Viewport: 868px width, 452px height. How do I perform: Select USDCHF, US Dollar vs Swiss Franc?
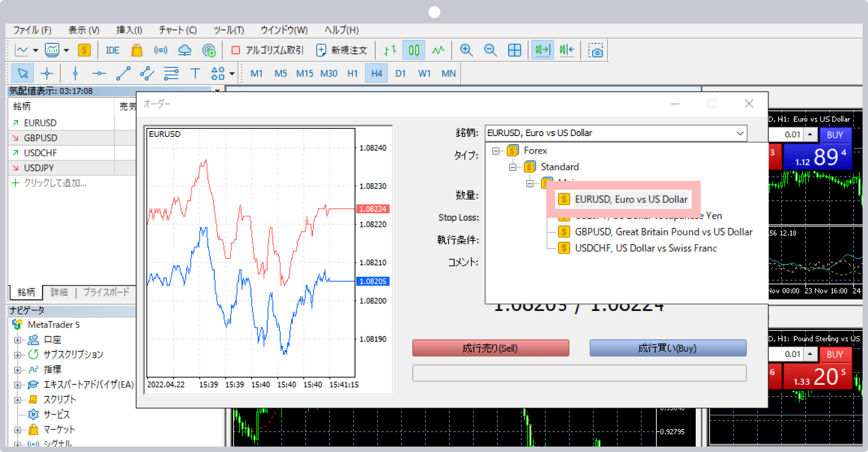(x=646, y=248)
